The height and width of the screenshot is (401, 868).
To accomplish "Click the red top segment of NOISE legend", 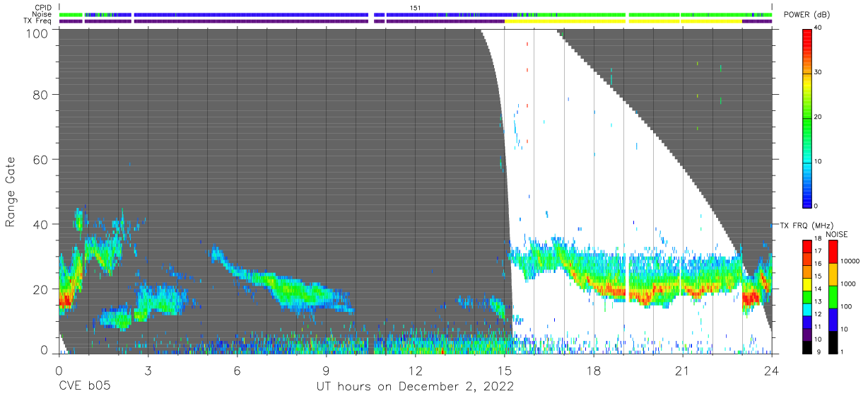I will tap(833, 252).
